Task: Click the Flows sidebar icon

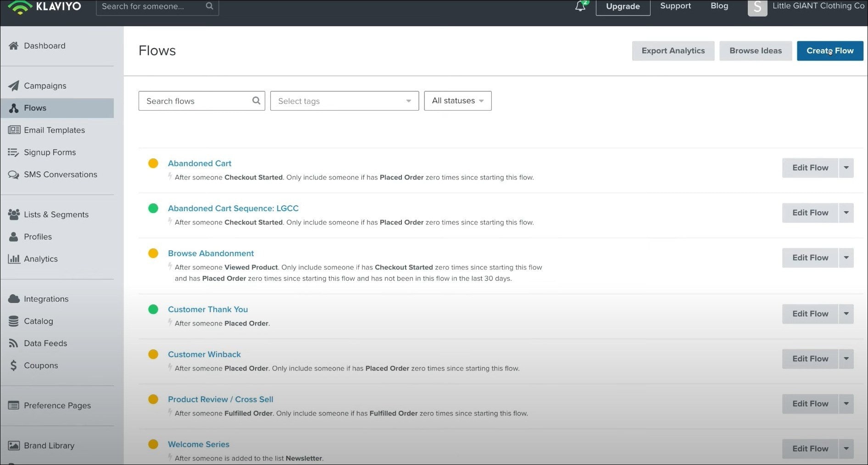Action: (x=14, y=108)
